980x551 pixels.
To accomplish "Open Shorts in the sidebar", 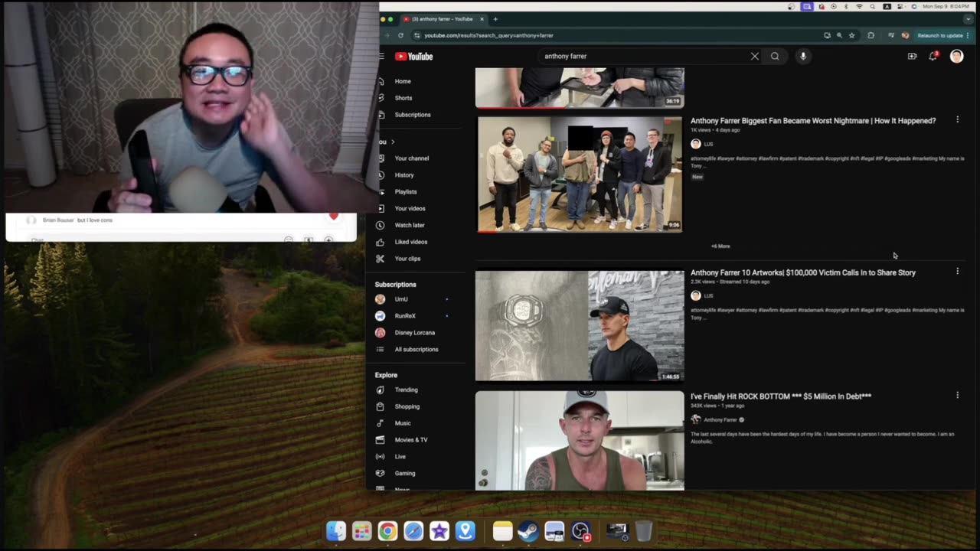I will [403, 98].
